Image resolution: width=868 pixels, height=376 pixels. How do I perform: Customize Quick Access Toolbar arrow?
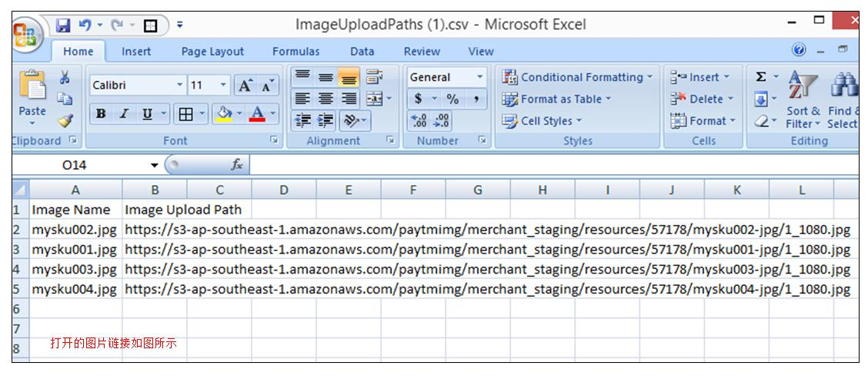pos(180,25)
